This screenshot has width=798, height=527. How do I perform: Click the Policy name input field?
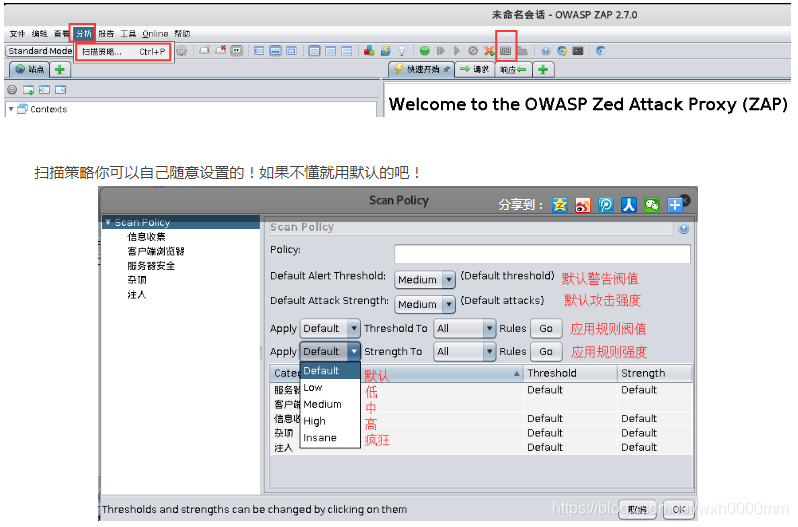tap(542, 253)
